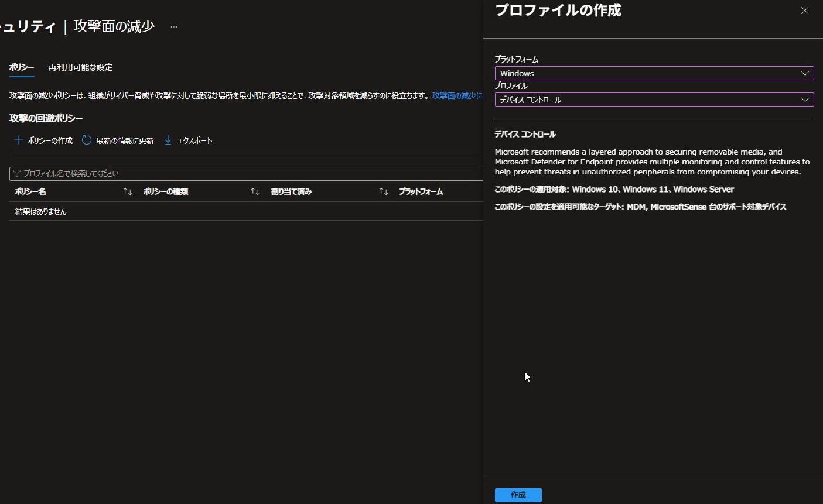Click sort arrows for ポリシーの種類 column

click(255, 192)
